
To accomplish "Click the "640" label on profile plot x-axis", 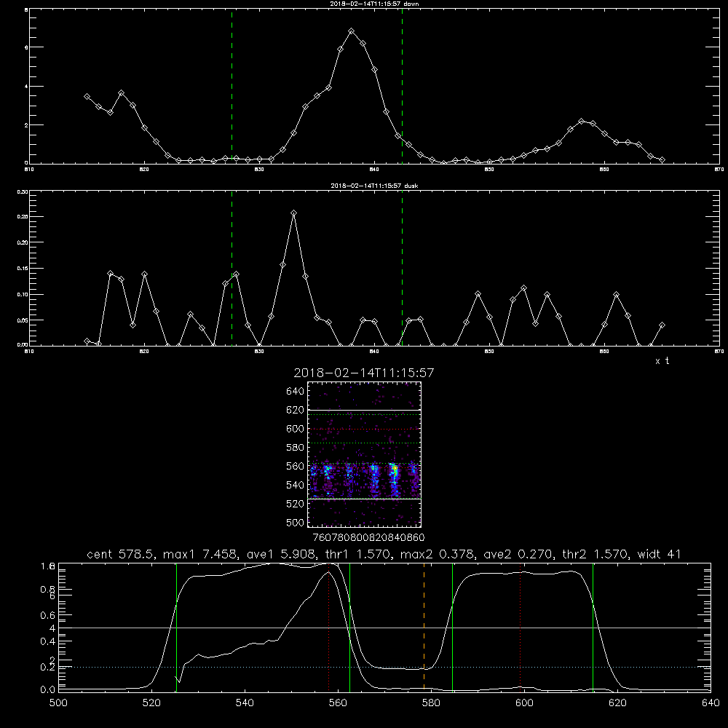I will pos(711,703).
